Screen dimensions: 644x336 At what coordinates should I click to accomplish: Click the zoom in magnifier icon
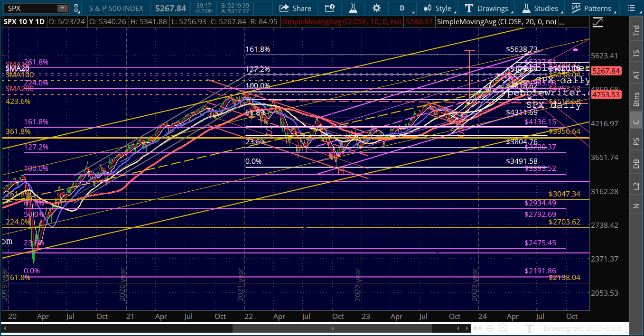click(x=503, y=328)
